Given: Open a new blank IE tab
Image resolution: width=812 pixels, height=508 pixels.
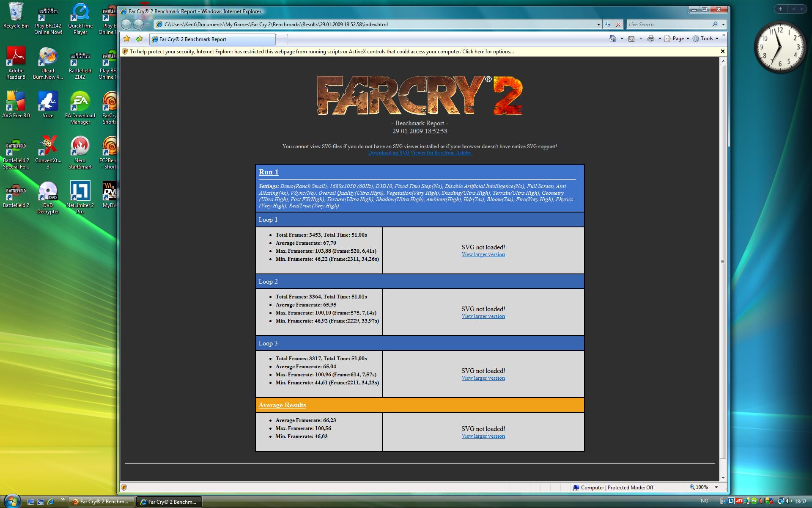Looking at the screenshot, I should coord(282,39).
